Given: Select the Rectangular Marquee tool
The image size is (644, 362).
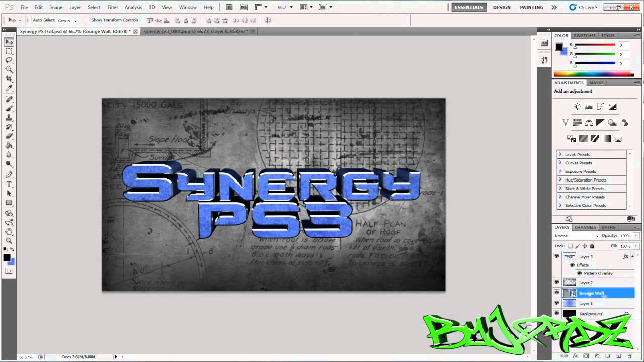Looking at the screenshot, I should coord(9,51).
